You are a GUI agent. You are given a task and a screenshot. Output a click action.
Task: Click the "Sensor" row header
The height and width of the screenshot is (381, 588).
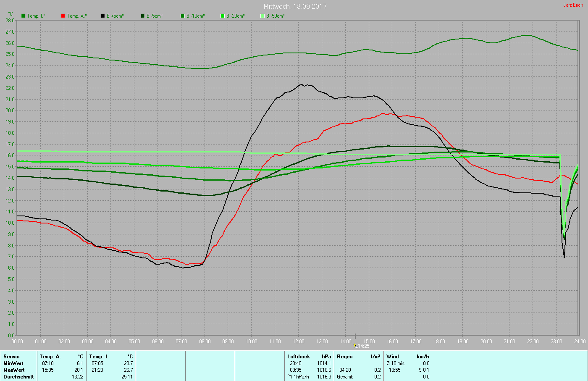12,357
